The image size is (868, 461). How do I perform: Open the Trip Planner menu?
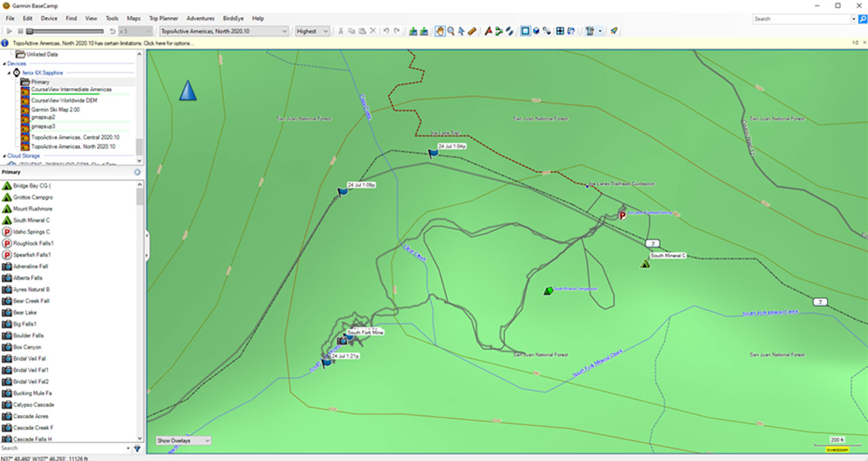pyautogui.click(x=163, y=18)
